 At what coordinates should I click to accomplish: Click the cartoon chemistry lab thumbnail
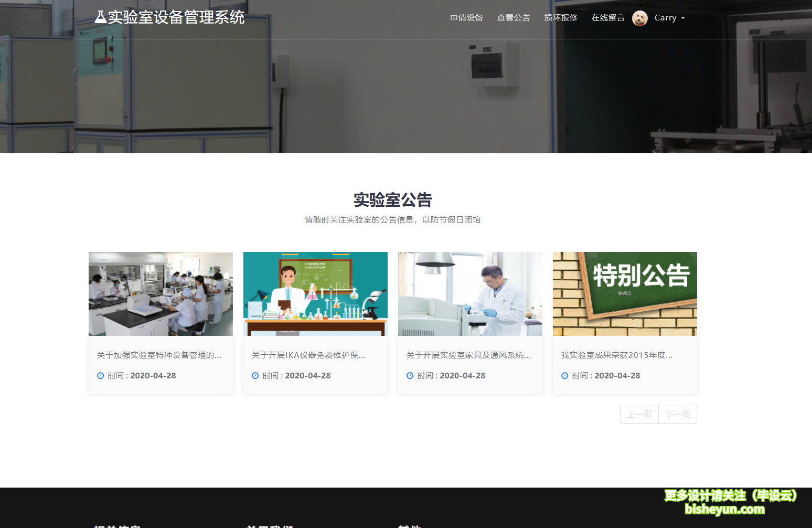(315, 293)
